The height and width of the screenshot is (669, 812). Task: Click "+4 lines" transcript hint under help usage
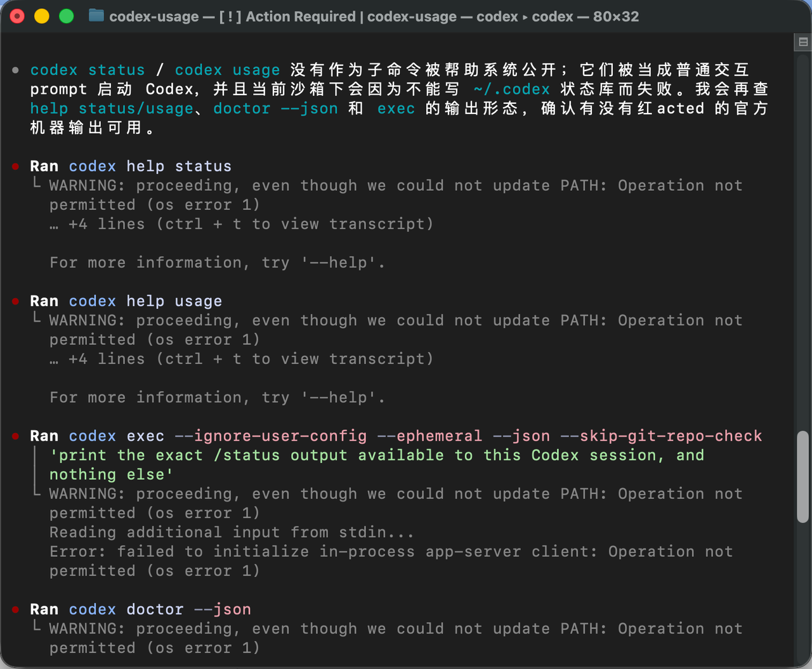242,359
